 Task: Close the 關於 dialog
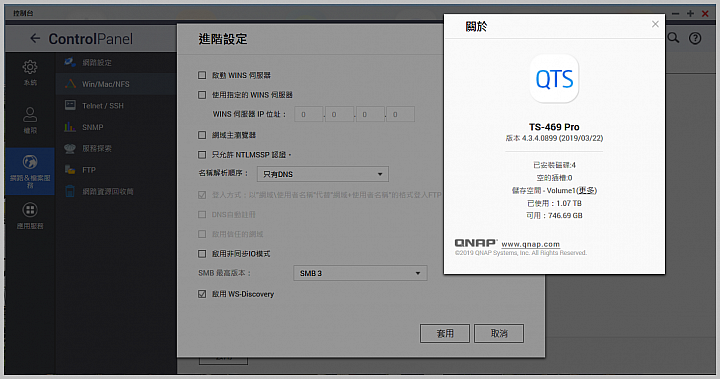[655, 24]
